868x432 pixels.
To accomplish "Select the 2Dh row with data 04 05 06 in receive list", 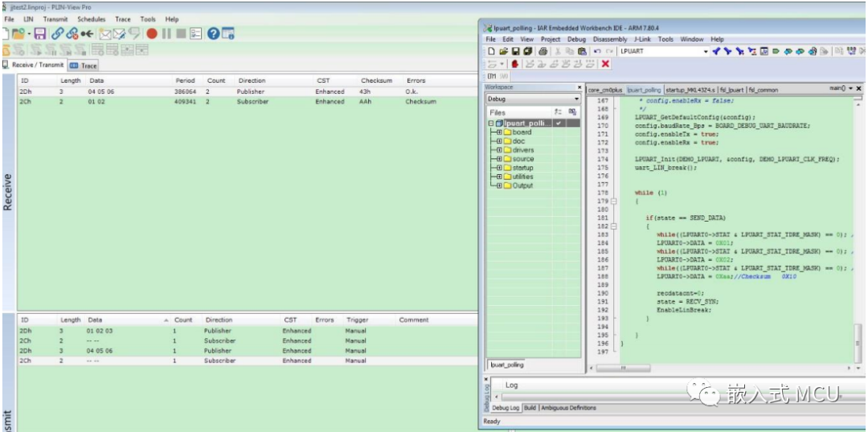I will tap(247, 92).
